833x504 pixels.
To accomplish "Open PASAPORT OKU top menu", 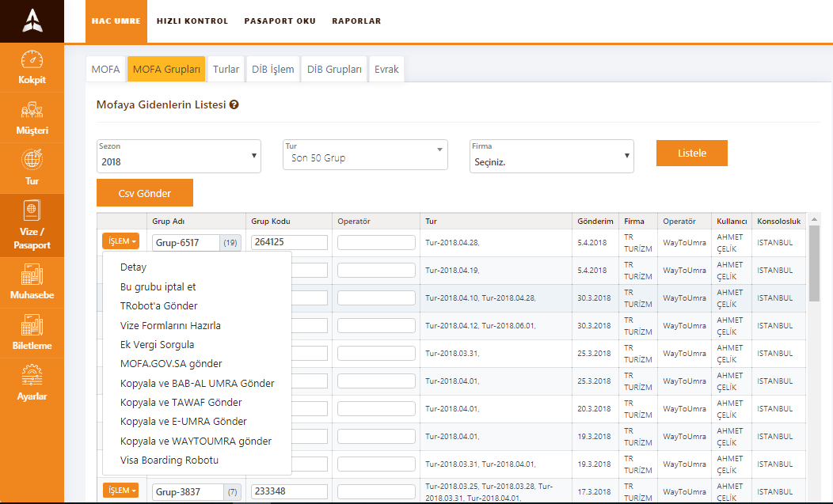I will click(x=280, y=21).
